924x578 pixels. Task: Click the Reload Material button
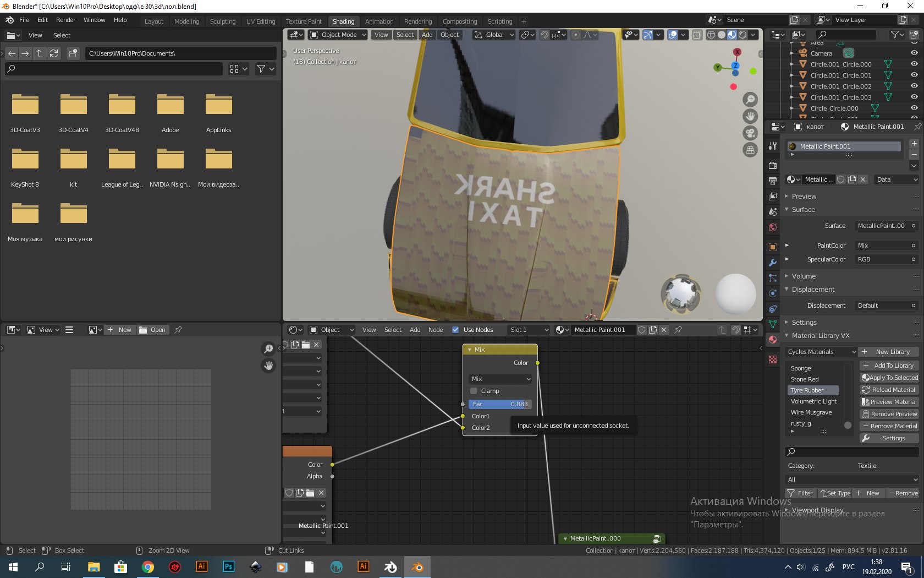click(889, 390)
